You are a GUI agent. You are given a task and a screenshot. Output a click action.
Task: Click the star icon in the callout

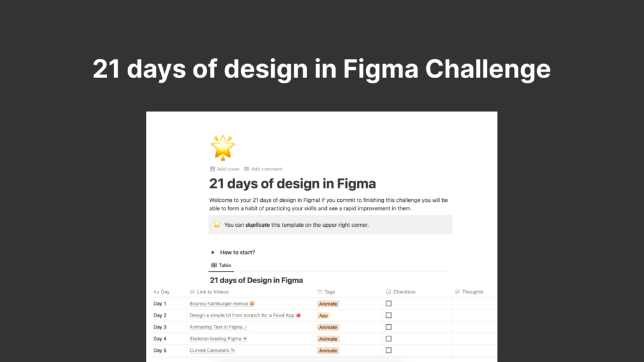point(217,225)
